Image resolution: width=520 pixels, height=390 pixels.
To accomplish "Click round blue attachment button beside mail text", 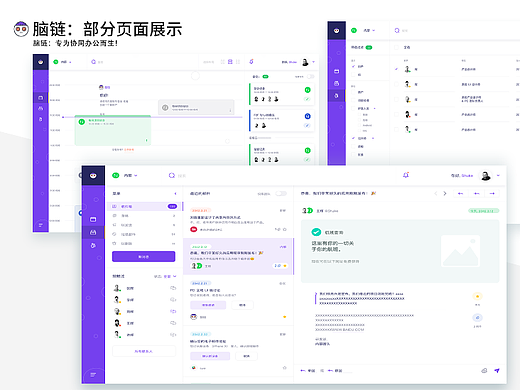I will click(x=477, y=318).
